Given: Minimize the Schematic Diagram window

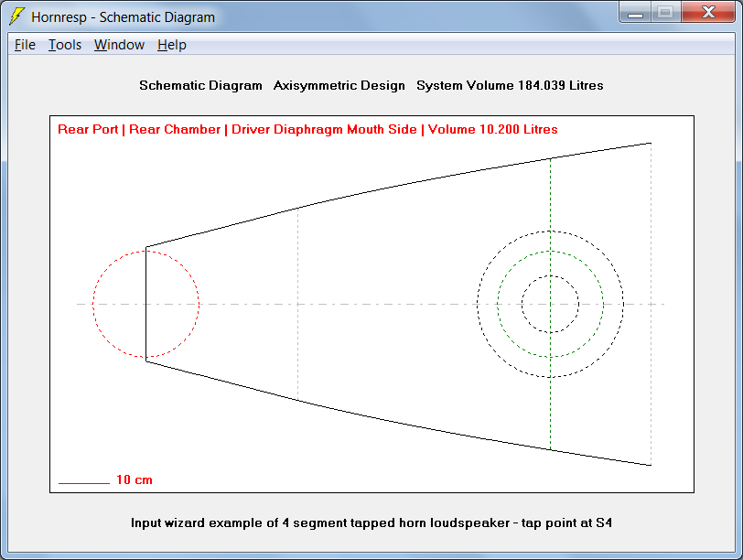Looking at the screenshot, I should pyautogui.click(x=635, y=13).
